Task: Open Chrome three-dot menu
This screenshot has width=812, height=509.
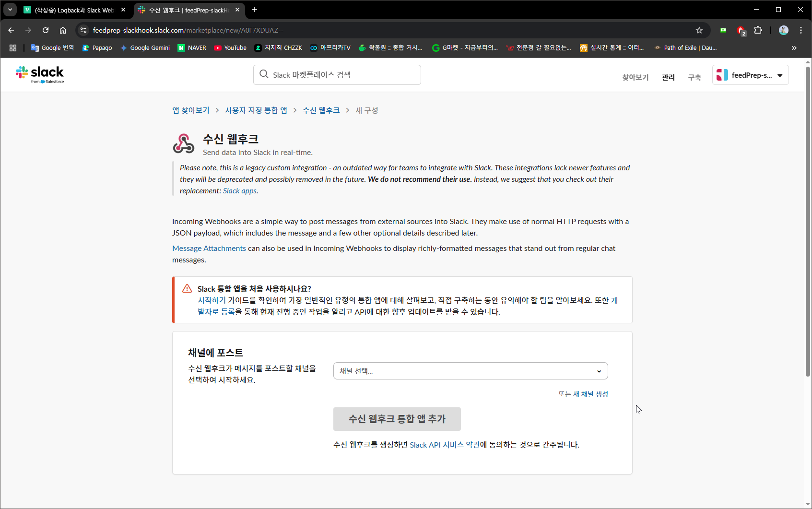Action: (801, 30)
